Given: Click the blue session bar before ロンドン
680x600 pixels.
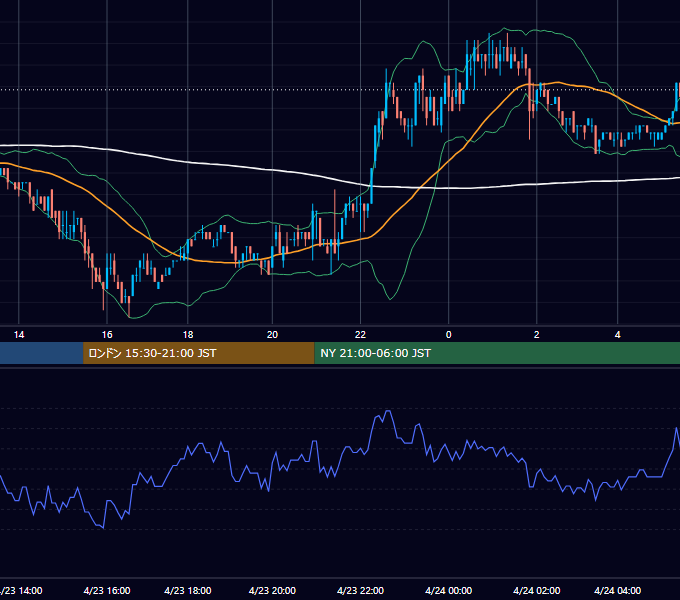Looking at the screenshot, I should (x=42, y=353).
